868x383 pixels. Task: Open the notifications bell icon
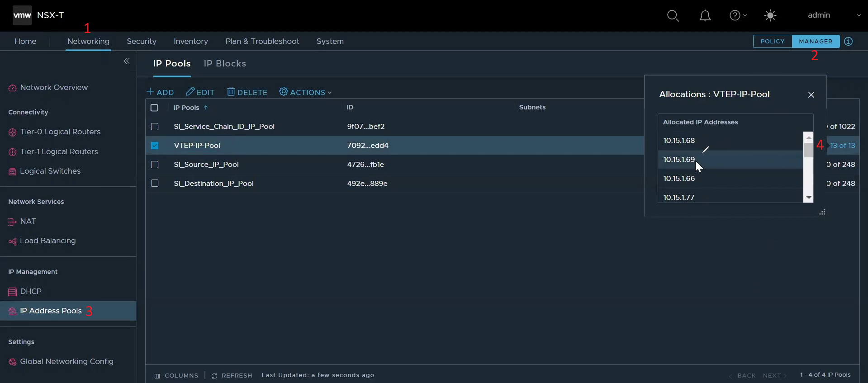pos(705,16)
